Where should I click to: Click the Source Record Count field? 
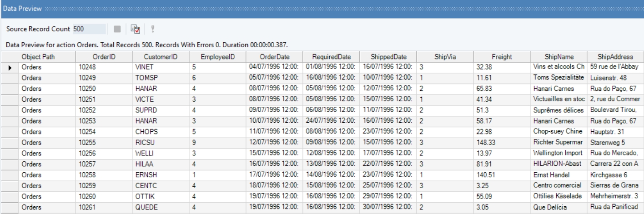tap(89, 29)
